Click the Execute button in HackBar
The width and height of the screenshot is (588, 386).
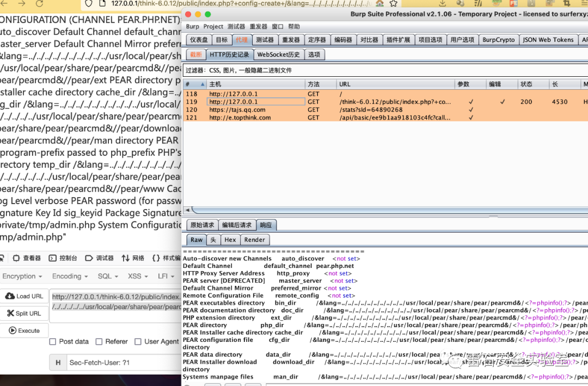[24, 330]
